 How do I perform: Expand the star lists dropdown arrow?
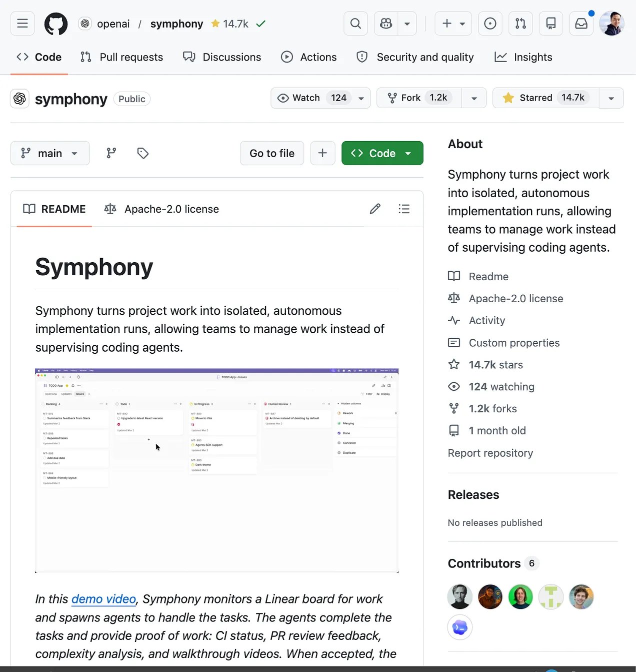[x=611, y=98]
